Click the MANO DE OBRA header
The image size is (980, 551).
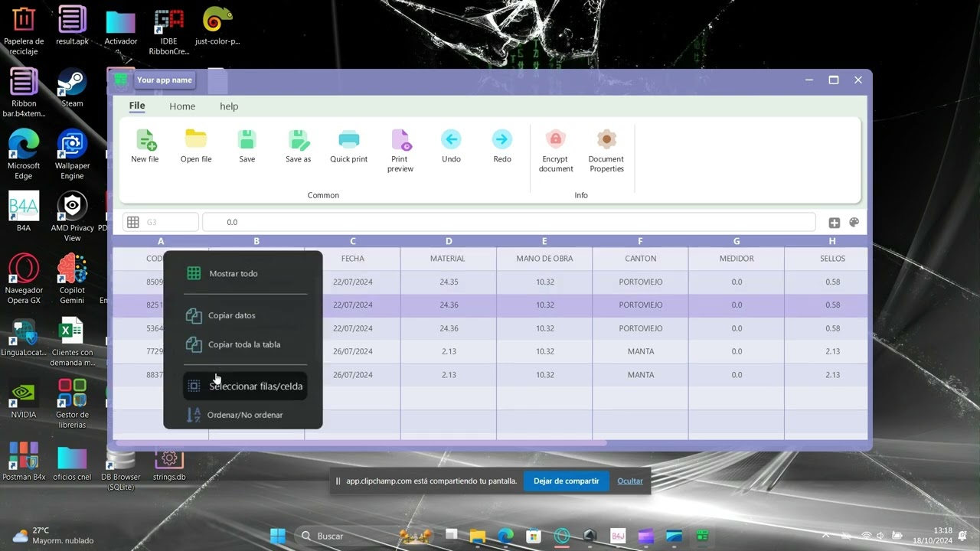tap(544, 259)
